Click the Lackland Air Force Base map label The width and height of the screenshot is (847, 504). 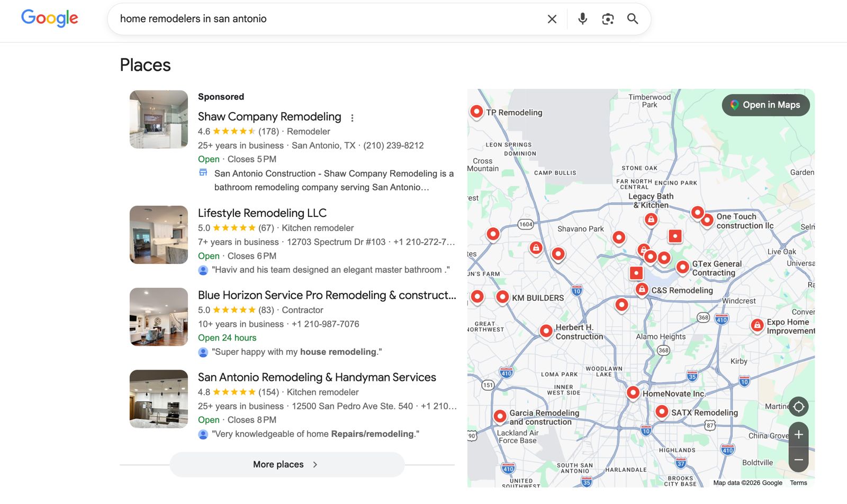coord(517,436)
